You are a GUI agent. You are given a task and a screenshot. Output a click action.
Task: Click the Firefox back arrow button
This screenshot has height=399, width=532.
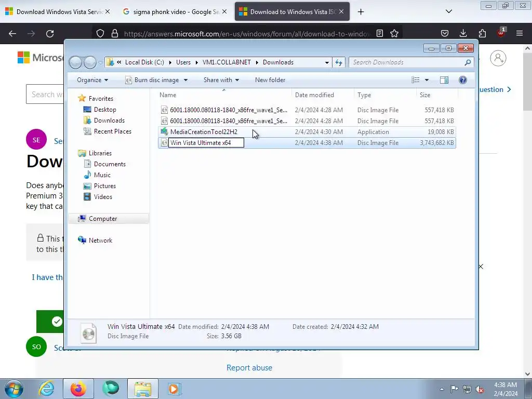(x=12, y=33)
